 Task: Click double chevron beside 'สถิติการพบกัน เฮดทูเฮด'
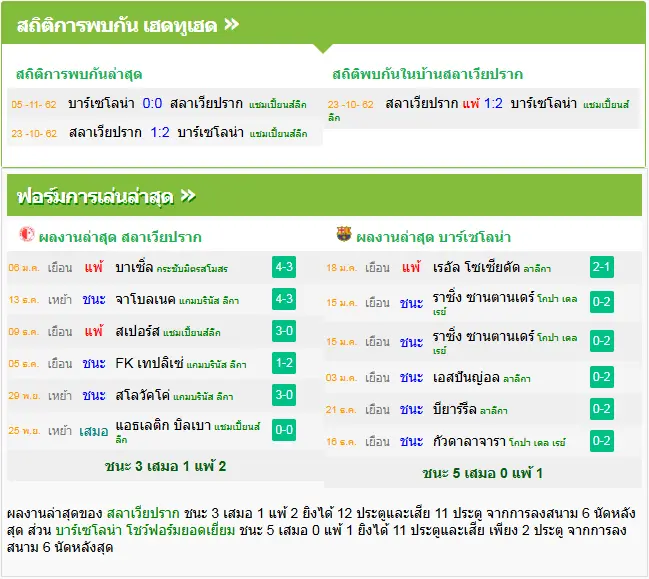point(232,25)
